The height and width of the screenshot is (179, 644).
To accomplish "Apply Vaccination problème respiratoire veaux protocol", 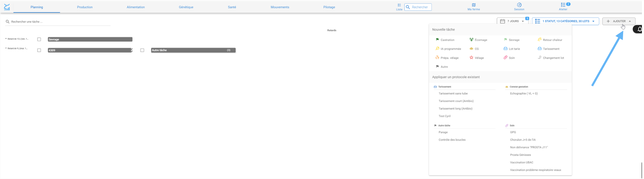I will click(536, 170).
